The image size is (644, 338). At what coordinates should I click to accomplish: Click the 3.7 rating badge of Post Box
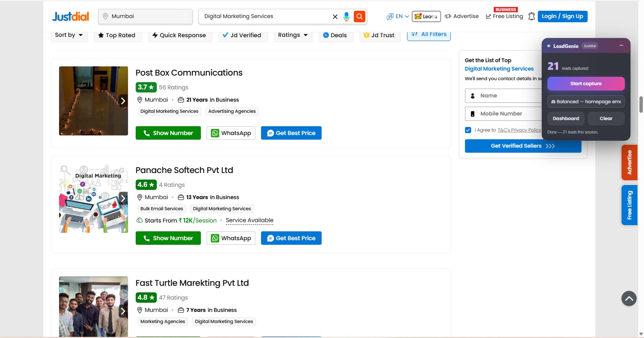(x=146, y=87)
